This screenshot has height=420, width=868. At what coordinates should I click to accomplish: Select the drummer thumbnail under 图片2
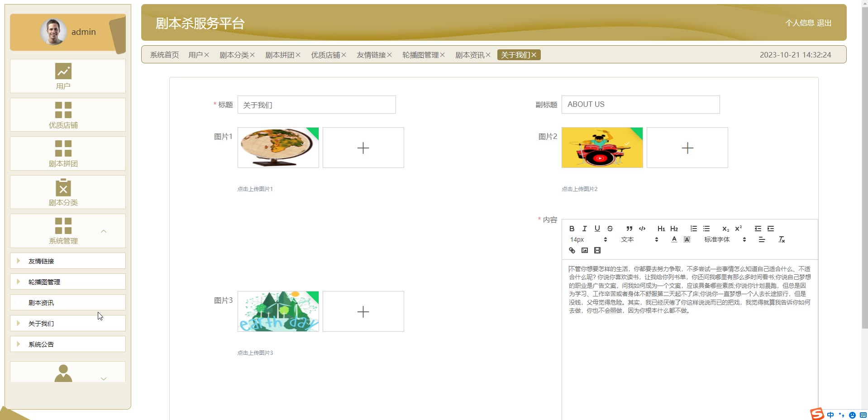point(602,148)
